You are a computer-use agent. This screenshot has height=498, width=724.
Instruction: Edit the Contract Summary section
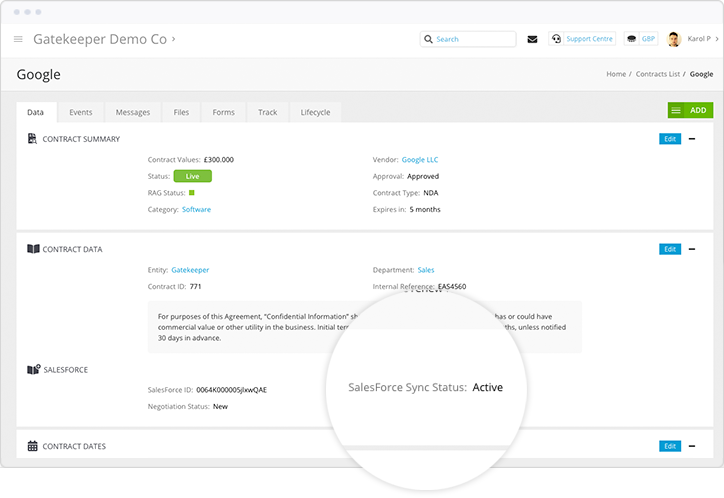click(x=670, y=139)
